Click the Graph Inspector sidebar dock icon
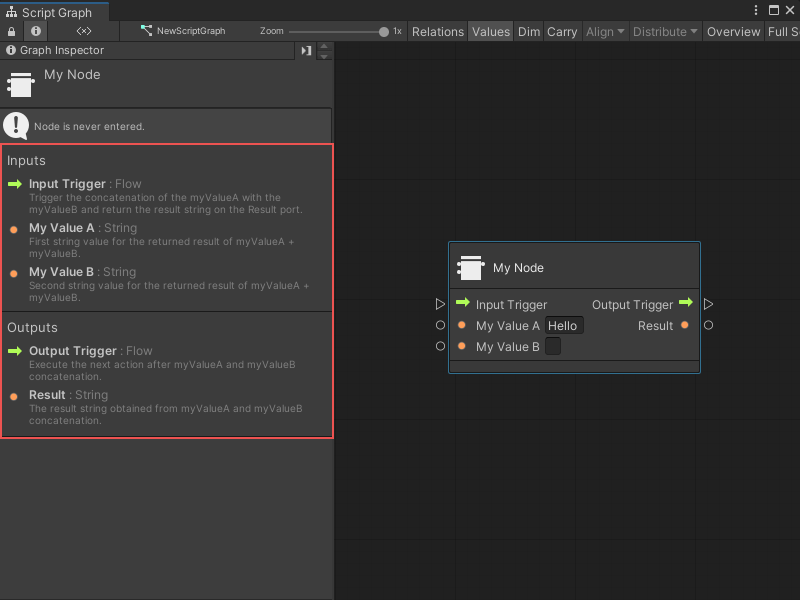Viewport: 800px width, 600px height. 306,50
